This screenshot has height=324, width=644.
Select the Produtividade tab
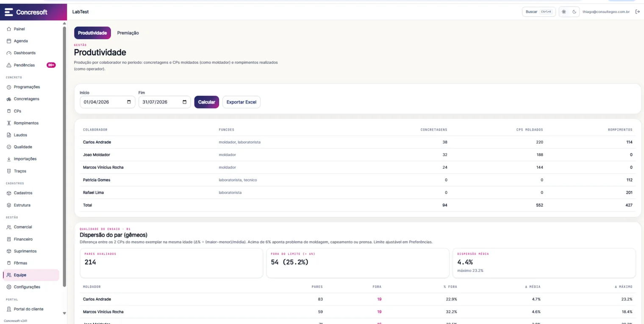[x=92, y=33]
